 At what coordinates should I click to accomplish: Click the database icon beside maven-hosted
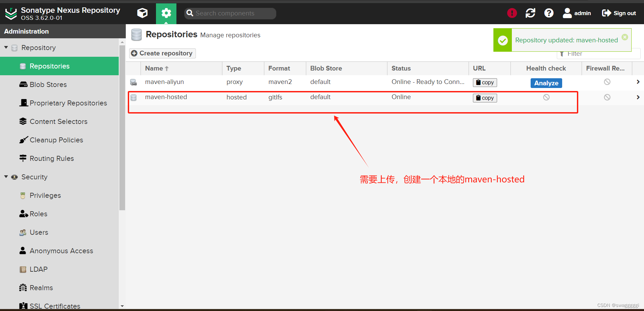pos(133,97)
